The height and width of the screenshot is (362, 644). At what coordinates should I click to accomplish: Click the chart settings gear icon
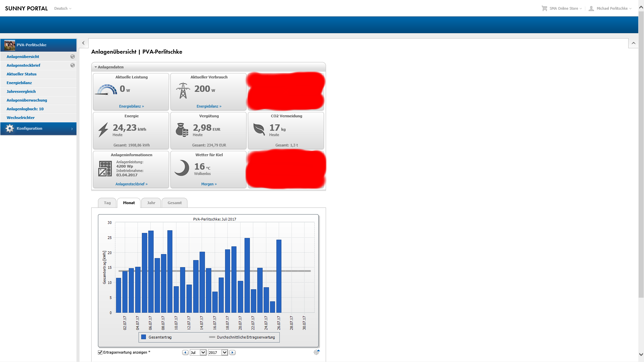pyautogui.click(x=316, y=352)
